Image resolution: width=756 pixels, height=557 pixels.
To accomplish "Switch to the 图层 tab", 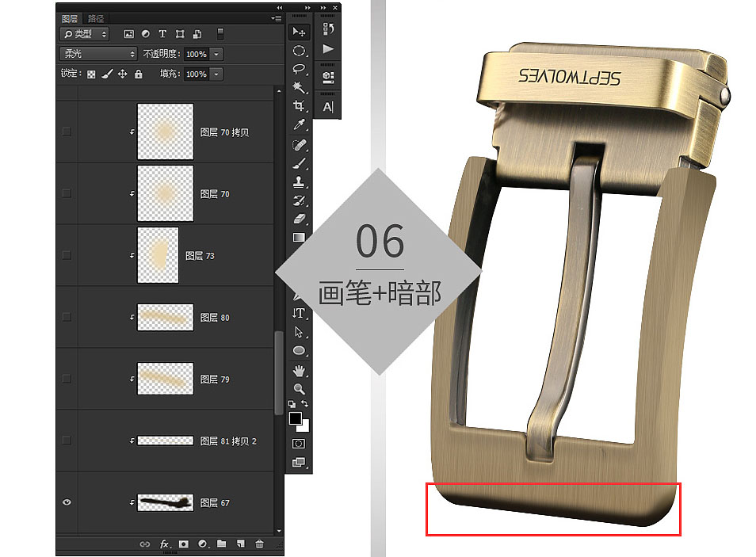I will [70, 18].
